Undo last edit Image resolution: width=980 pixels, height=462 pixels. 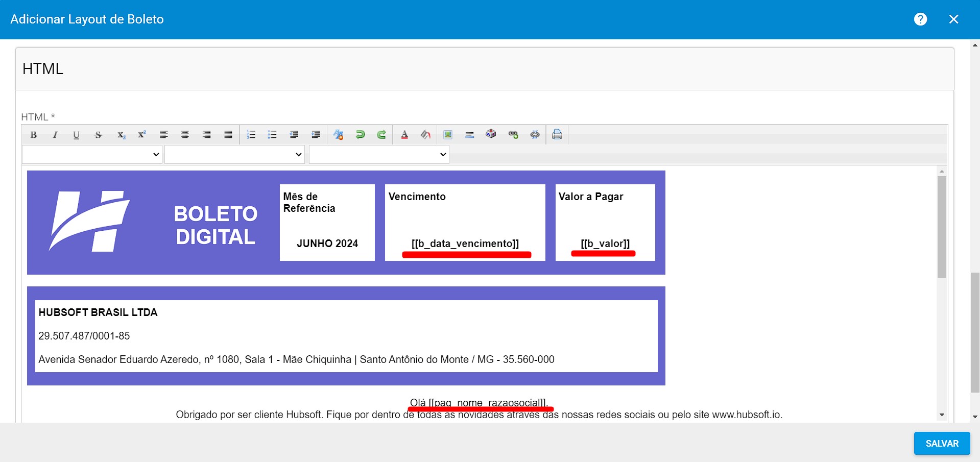click(360, 135)
